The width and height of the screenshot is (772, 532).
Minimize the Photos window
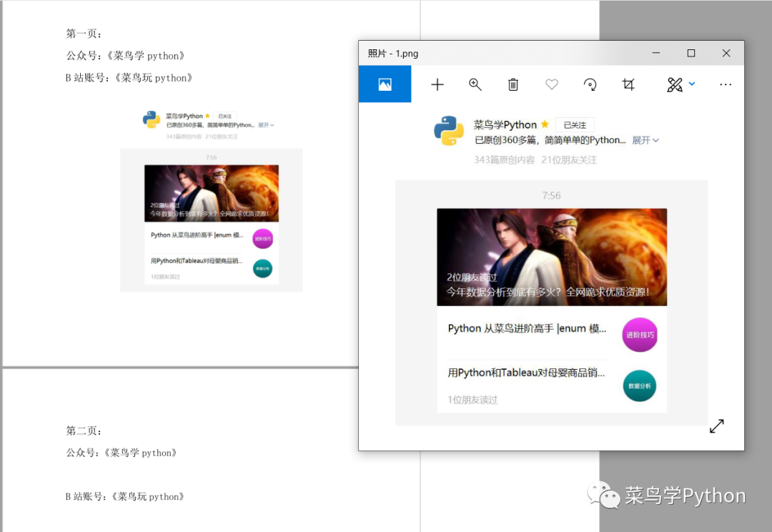[655, 53]
